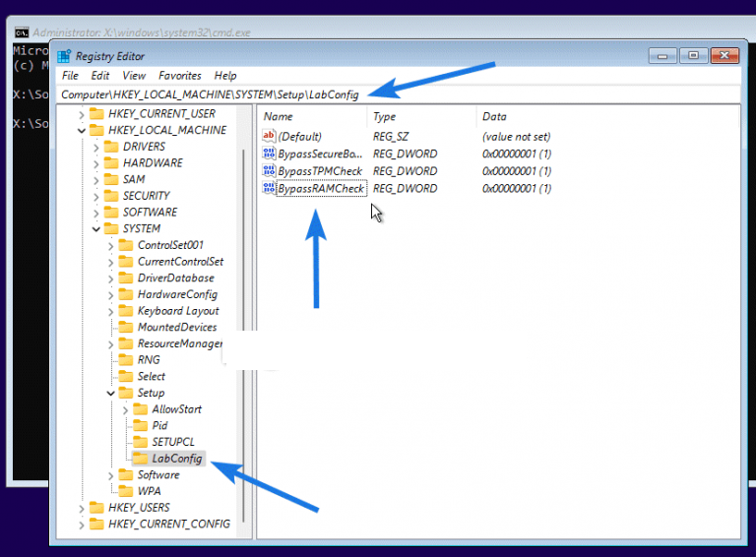Collapse the HKEY_LOCAL_MACHINE tree node

(x=82, y=130)
